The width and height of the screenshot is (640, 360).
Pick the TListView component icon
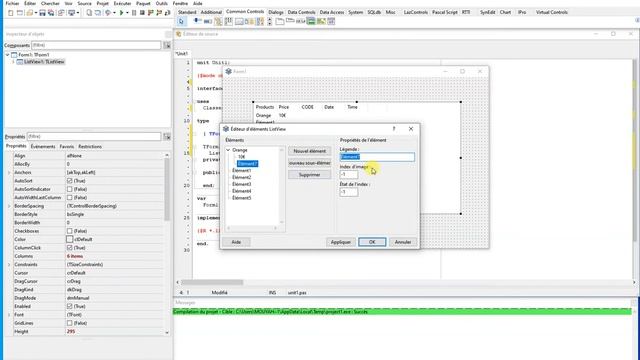coord(229,21)
